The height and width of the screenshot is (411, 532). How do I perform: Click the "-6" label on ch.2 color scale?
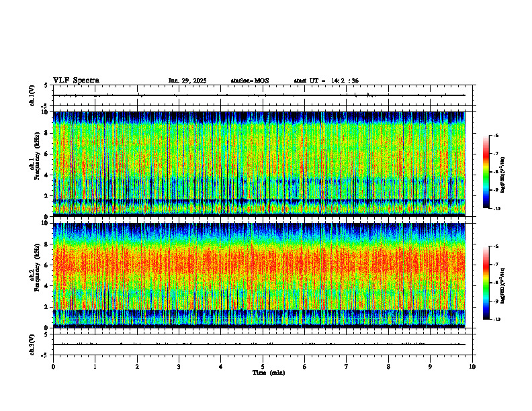495,246
